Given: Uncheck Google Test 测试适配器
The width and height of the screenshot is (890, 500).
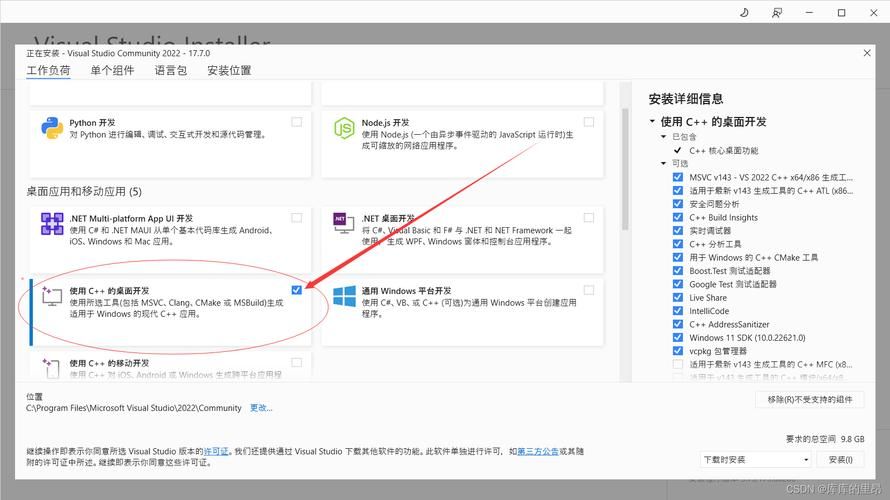Looking at the screenshot, I should [678, 284].
